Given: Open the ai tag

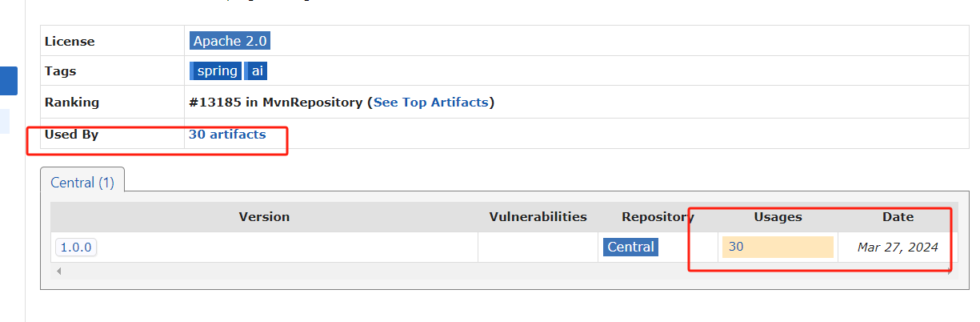Looking at the screenshot, I should pyautogui.click(x=256, y=70).
